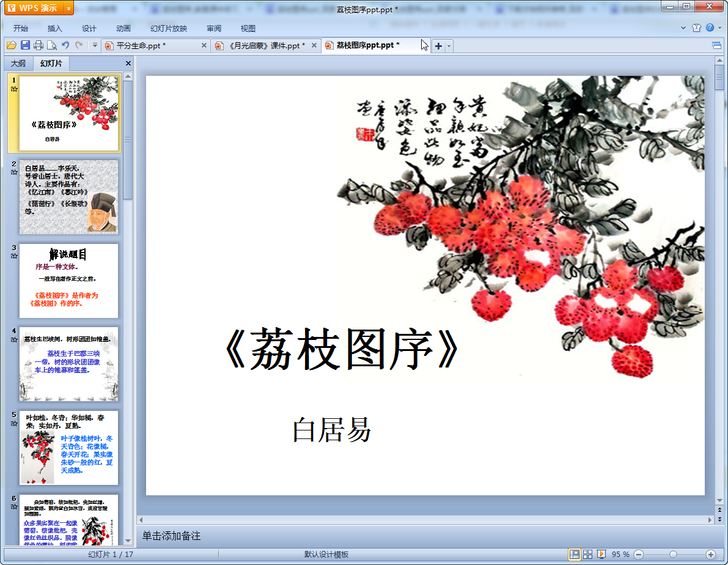Zoom in with the plus button
The image size is (728, 565).
(x=710, y=555)
